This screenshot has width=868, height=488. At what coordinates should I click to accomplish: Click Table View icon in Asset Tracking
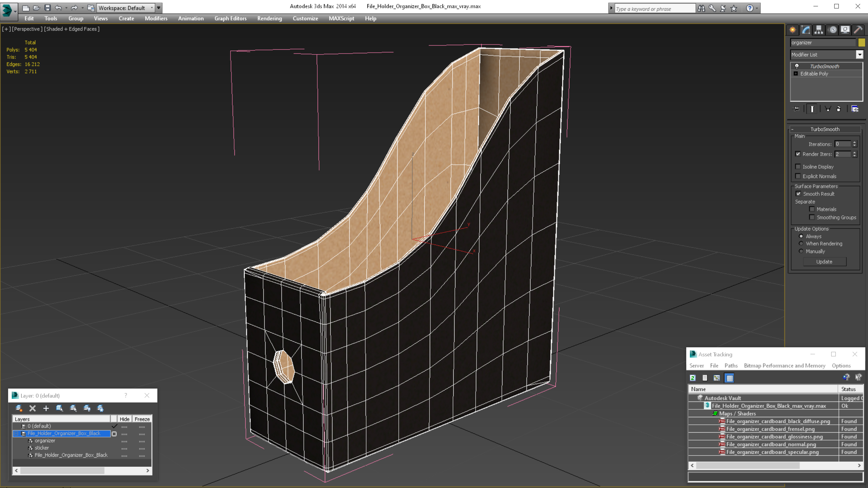coord(729,378)
